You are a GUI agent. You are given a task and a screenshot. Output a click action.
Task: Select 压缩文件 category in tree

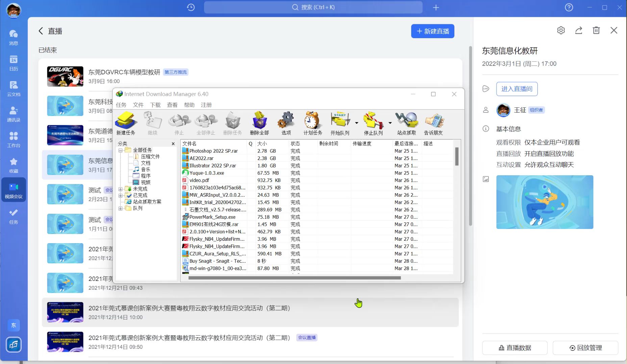click(150, 157)
